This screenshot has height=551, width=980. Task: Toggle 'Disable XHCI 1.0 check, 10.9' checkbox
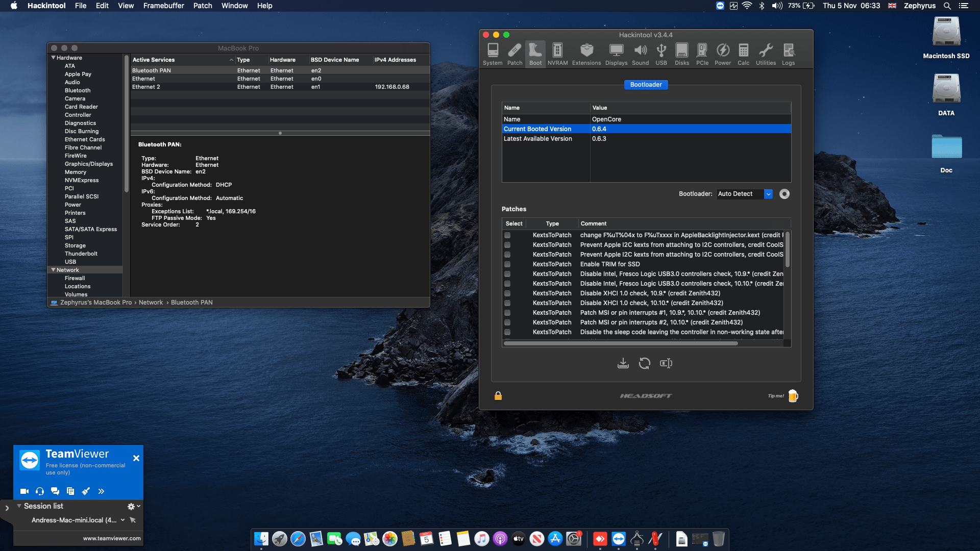507,293
